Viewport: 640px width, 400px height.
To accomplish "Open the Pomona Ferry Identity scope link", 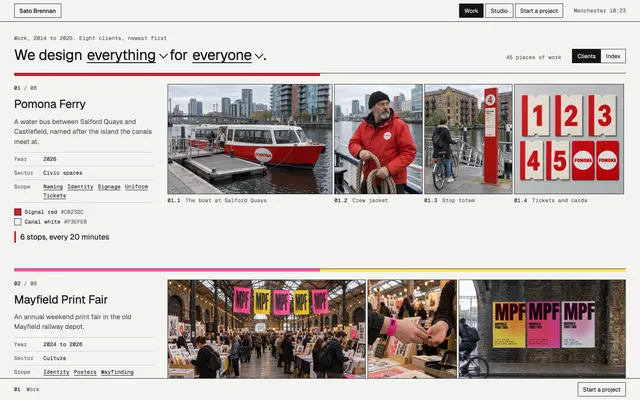I will point(80,187).
